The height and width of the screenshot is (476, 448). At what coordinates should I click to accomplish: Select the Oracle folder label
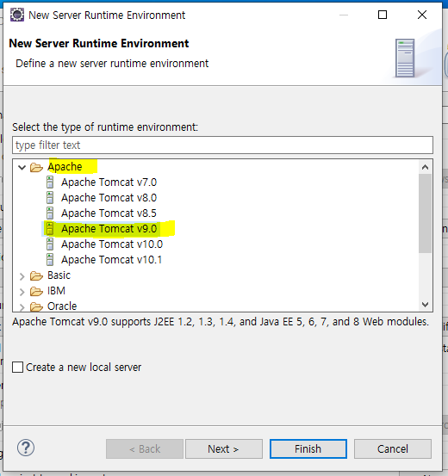click(62, 306)
